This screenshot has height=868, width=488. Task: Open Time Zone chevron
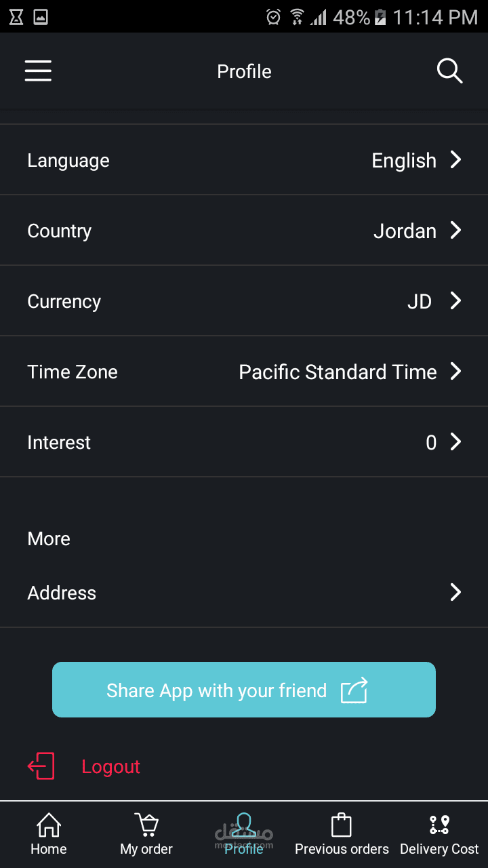tap(456, 372)
